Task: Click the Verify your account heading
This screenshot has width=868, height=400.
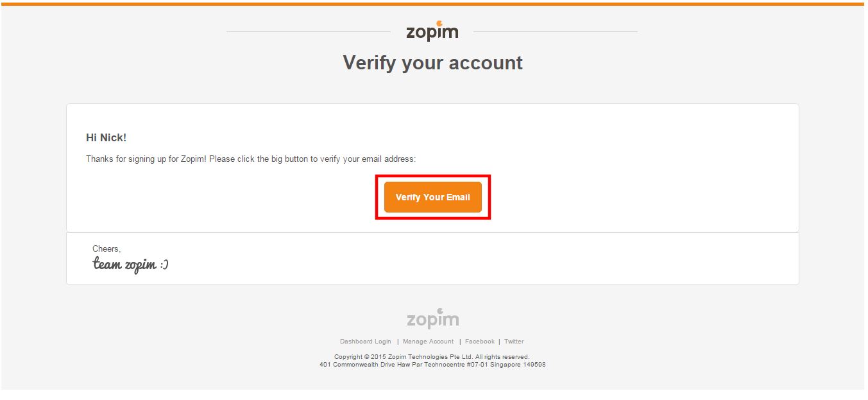Action: click(x=432, y=63)
